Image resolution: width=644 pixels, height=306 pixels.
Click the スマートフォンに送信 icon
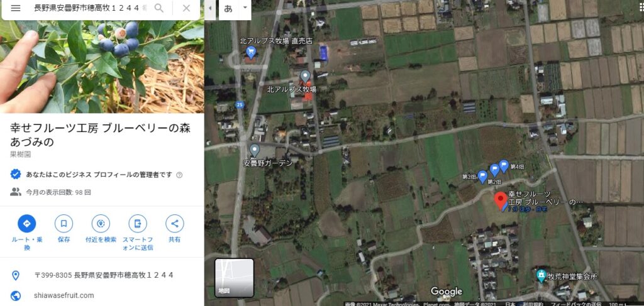pos(138,224)
